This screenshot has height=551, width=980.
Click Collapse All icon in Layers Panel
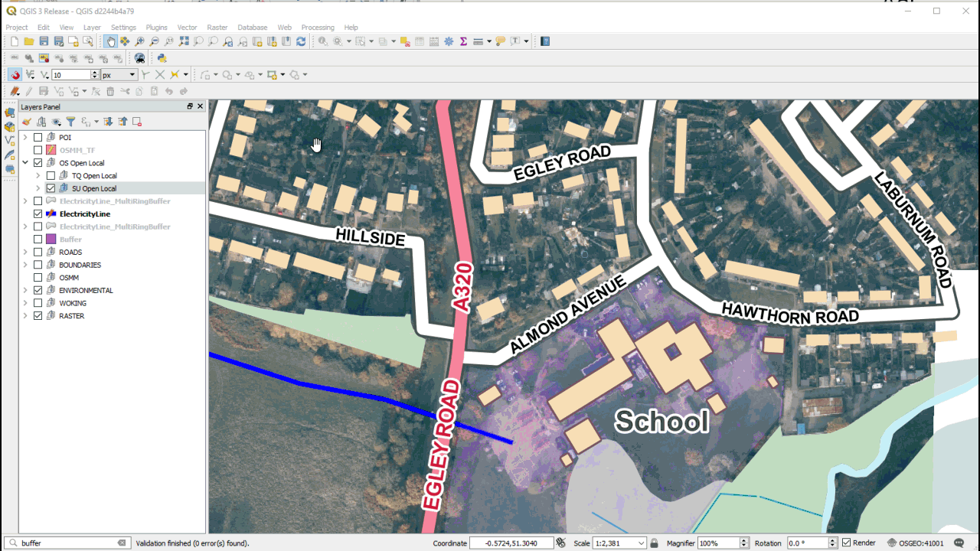click(x=122, y=122)
